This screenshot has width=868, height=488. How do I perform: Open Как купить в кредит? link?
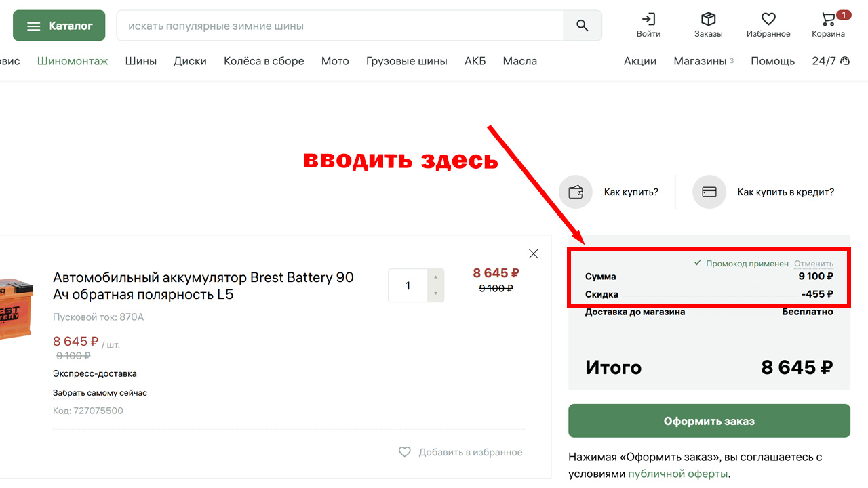(786, 192)
